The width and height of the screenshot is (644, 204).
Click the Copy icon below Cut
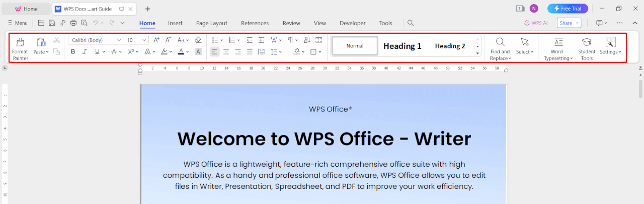click(x=57, y=51)
